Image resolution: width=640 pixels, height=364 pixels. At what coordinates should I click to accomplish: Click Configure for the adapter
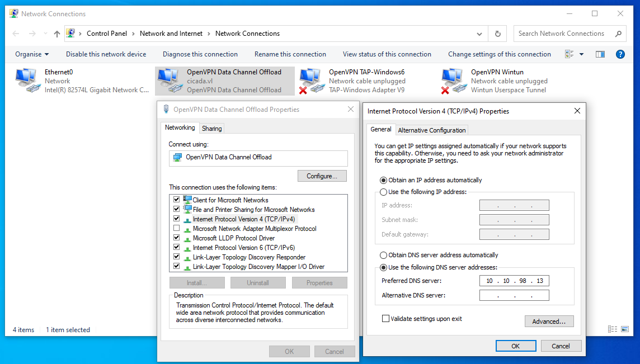coord(322,176)
